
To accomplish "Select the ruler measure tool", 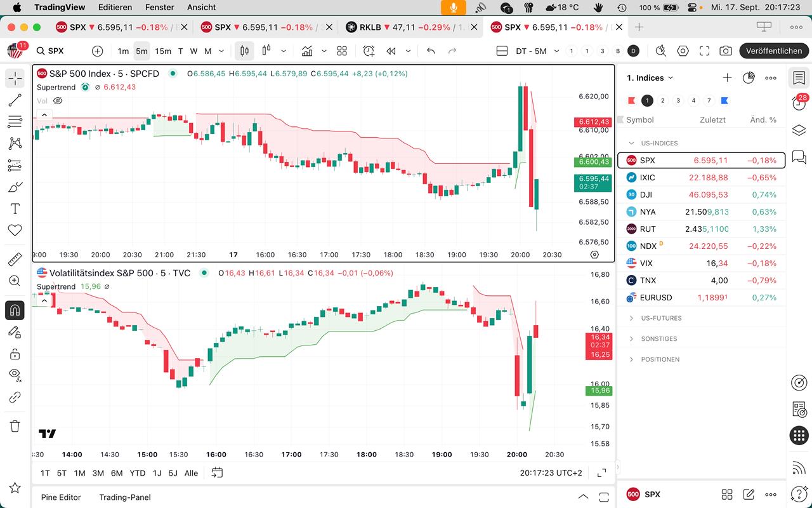I will pos(15,259).
